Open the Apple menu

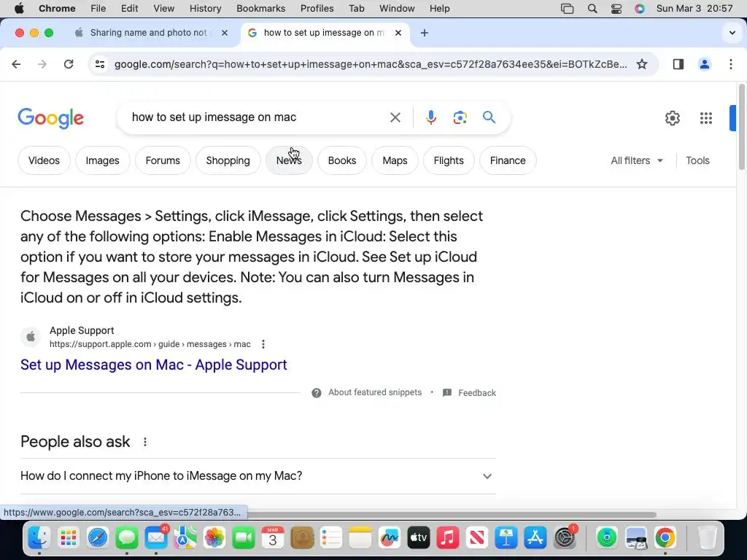pos(19,9)
